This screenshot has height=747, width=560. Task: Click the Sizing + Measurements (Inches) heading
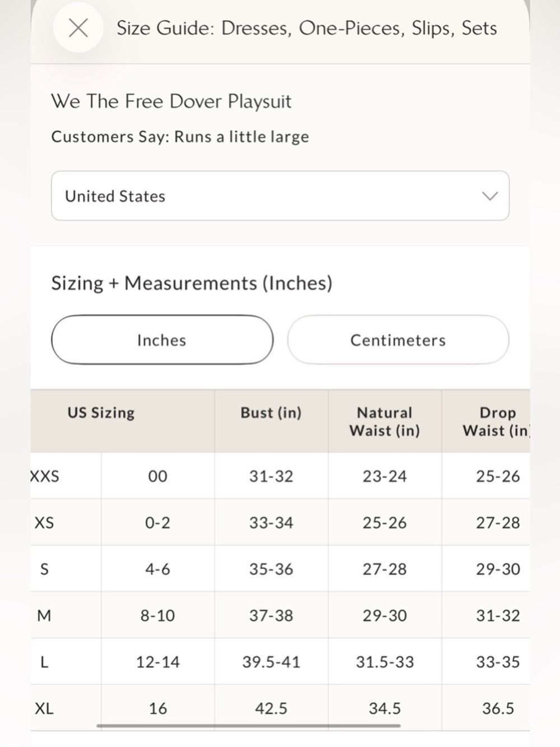[x=192, y=283]
